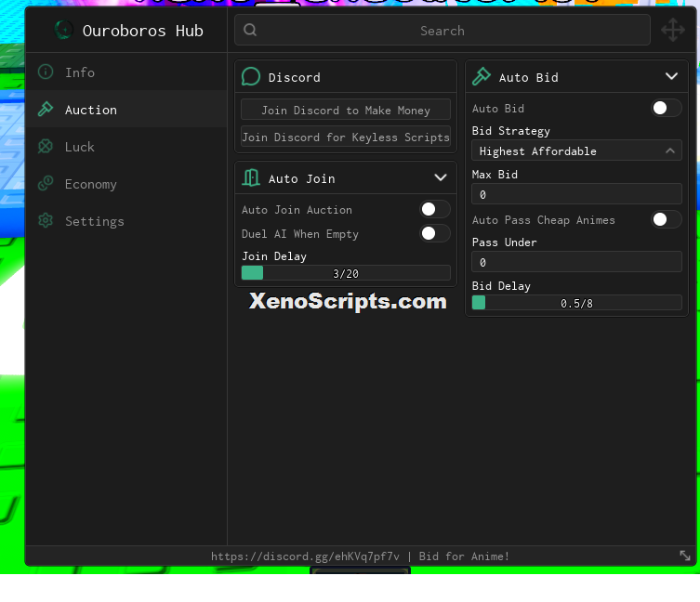Open the Info tab

126,72
